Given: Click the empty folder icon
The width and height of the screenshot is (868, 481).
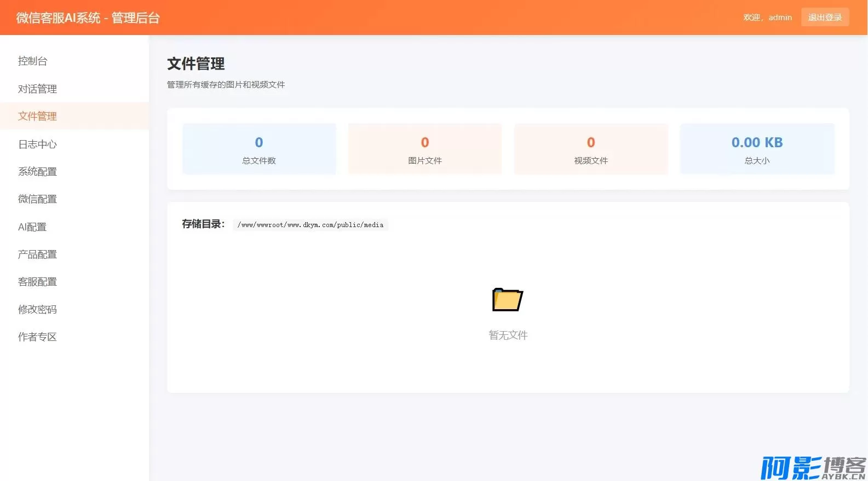Looking at the screenshot, I should (508, 299).
